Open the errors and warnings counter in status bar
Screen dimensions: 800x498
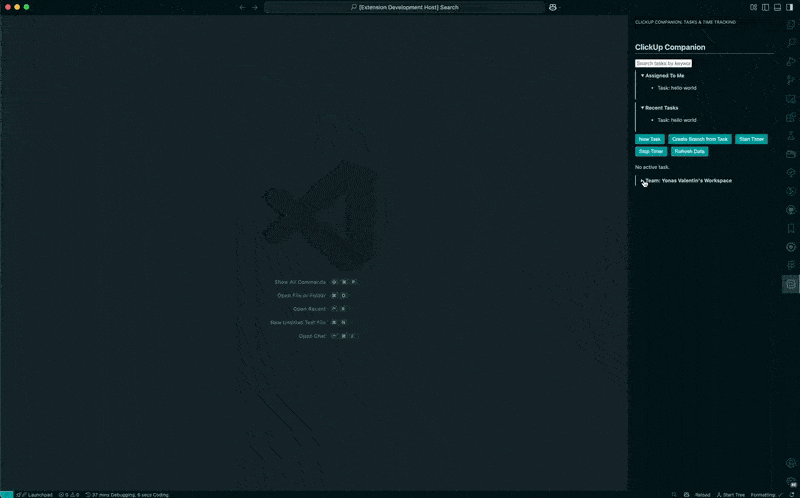[x=69, y=494]
